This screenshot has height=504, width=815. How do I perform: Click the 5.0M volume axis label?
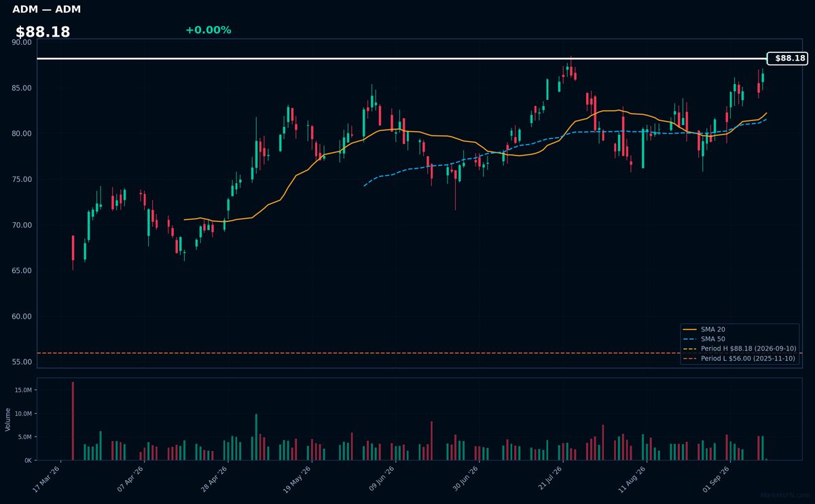point(24,437)
